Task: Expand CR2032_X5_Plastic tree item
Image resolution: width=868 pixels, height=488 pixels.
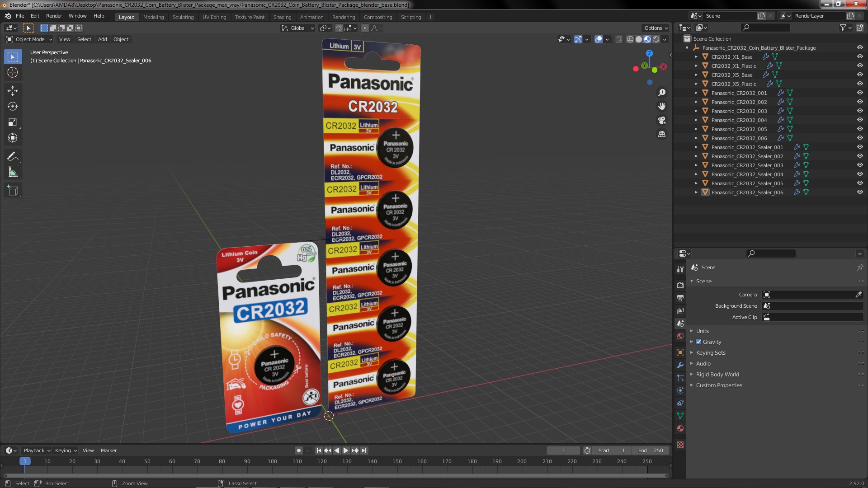Action: click(x=696, y=84)
